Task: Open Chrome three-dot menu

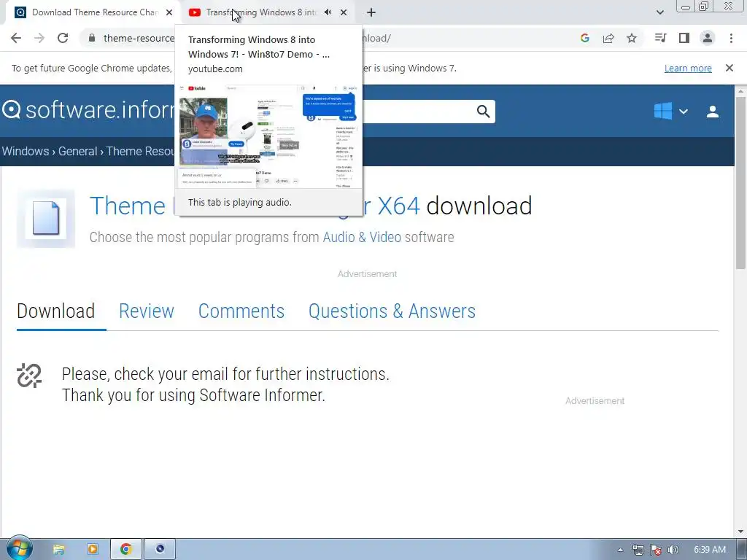Action: (731, 38)
